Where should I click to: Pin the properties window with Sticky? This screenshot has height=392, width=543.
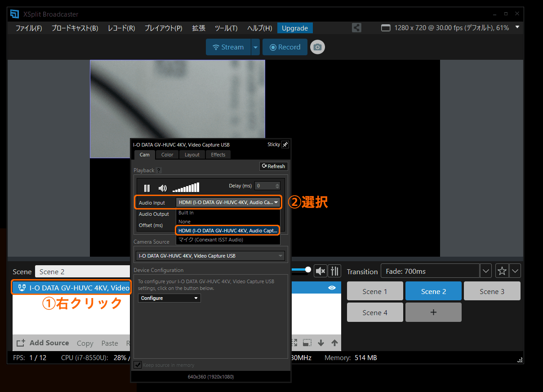point(285,145)
